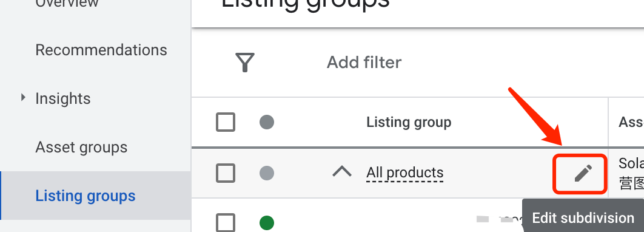Sort by Listing group column header

pyautogui.click(x=409, y=122)
